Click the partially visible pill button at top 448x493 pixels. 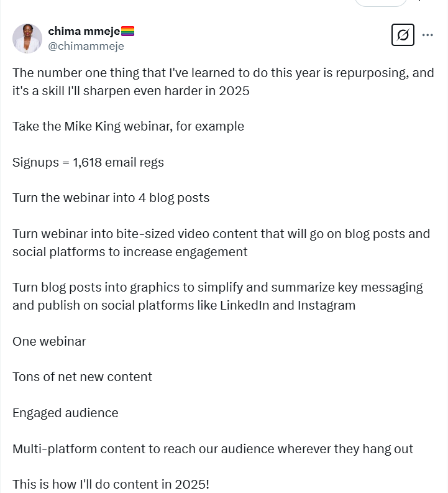(380, 2)
